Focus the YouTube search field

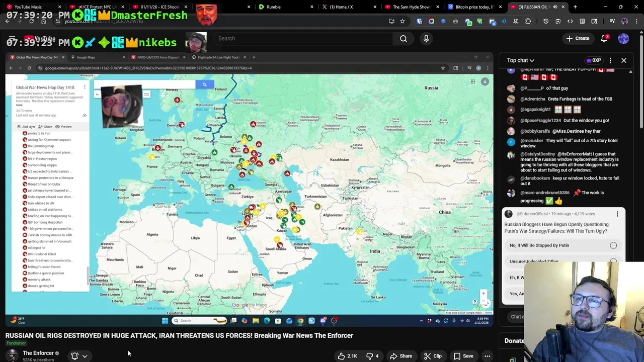tap(303, 38)
